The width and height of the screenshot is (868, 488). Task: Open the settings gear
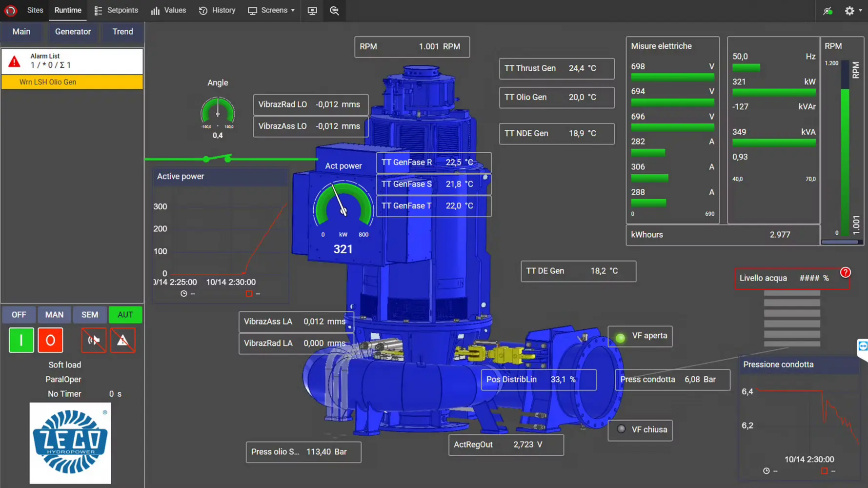tap(848, 10)
